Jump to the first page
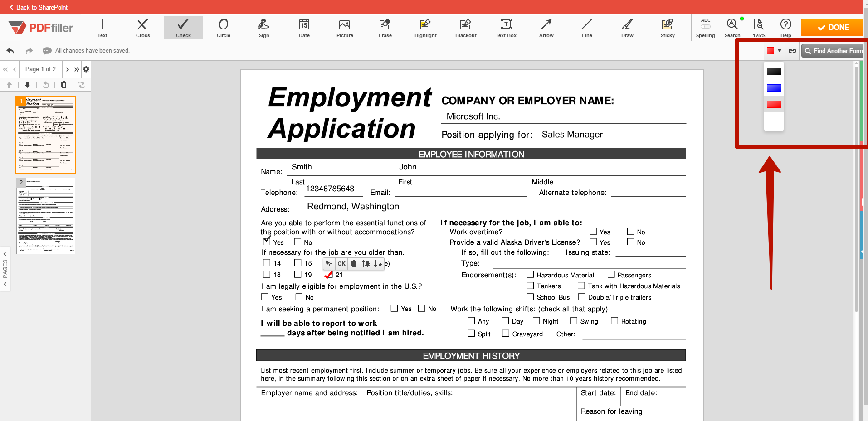This screenshot has width=868, height=421. [5, 69]
